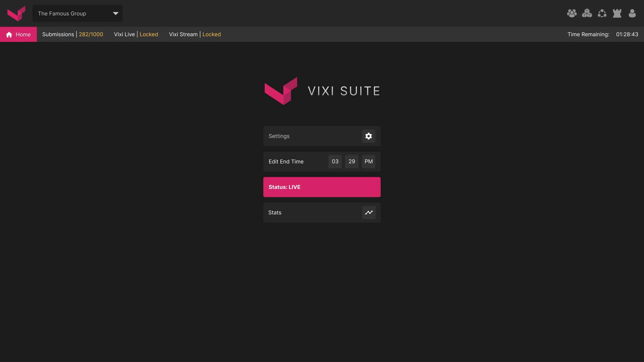This screenshot has height=362, width=644.
Task: Open the Stats row
Action: point(322,213)
